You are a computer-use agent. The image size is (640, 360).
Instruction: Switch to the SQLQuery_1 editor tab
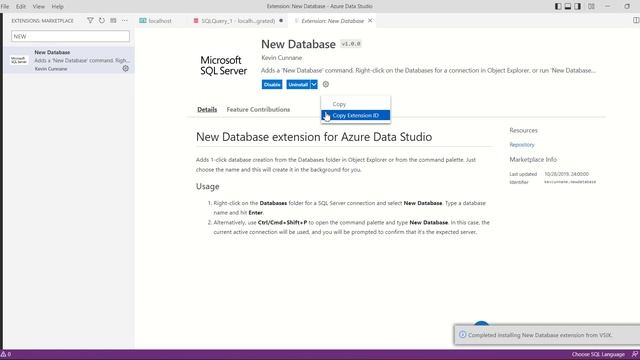[238, 21]
